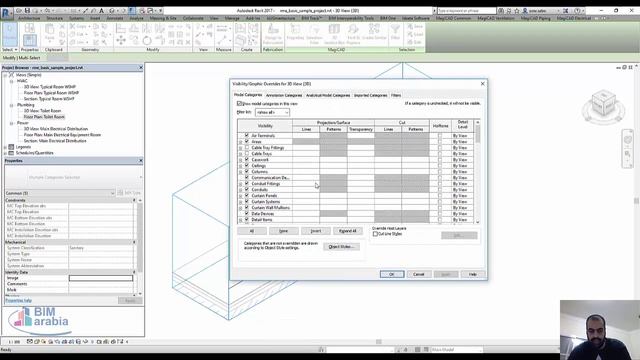Screen dimensions: 640x360
Task: Open the Select panel dropdown in ribbon
Action: (10, 49)
